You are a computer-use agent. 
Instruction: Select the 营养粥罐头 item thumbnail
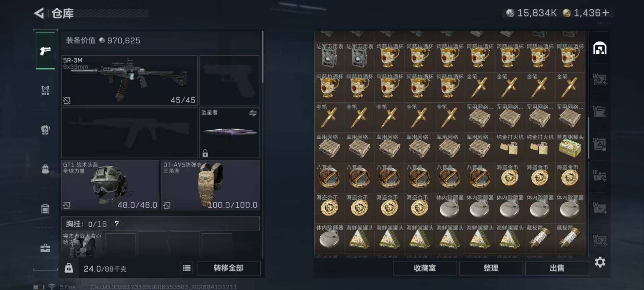coord(570,148)
